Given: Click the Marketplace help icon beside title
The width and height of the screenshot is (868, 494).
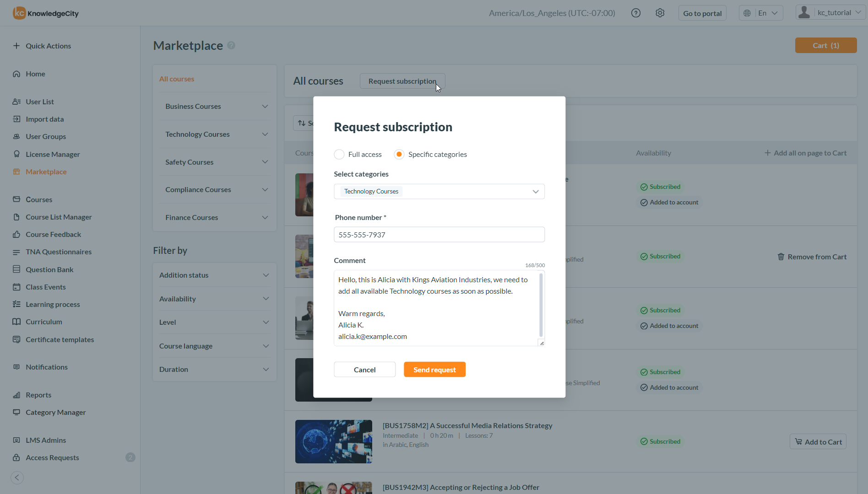Looking at the screenshot, I should click(x=231, y=45).
